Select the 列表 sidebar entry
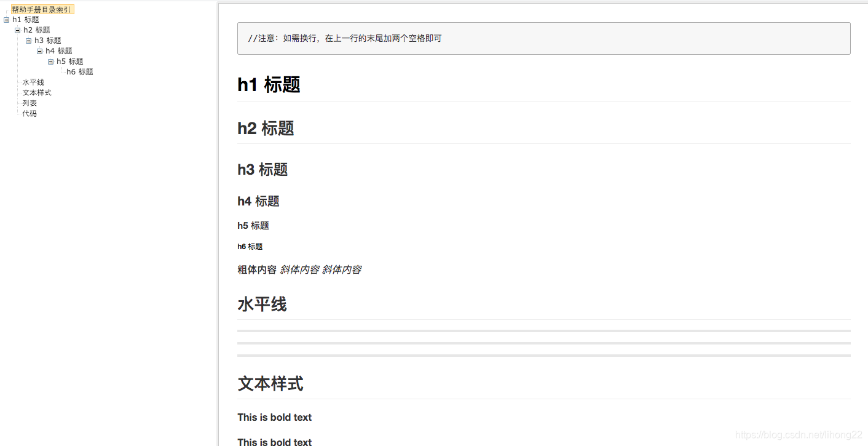The width and height of the screenshot is (868, 446). click(x=29, y=103)
